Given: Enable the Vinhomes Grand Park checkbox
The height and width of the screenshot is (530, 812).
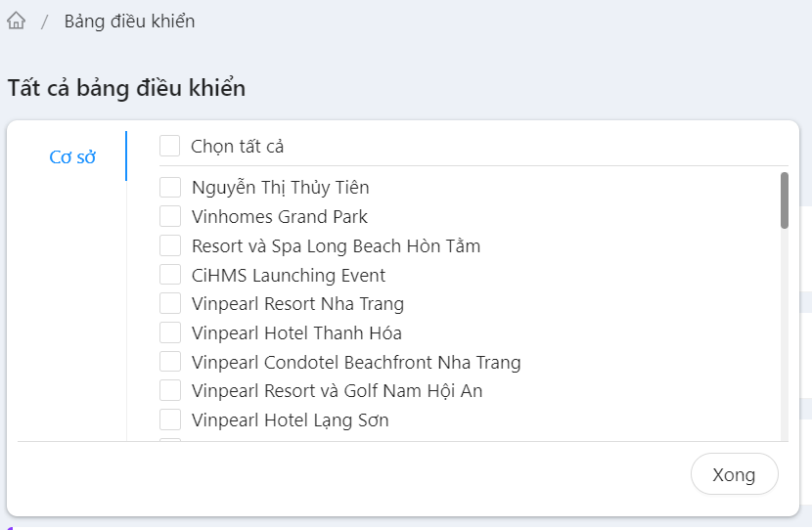Looking at the screenshot, I should tap(170, 216).
